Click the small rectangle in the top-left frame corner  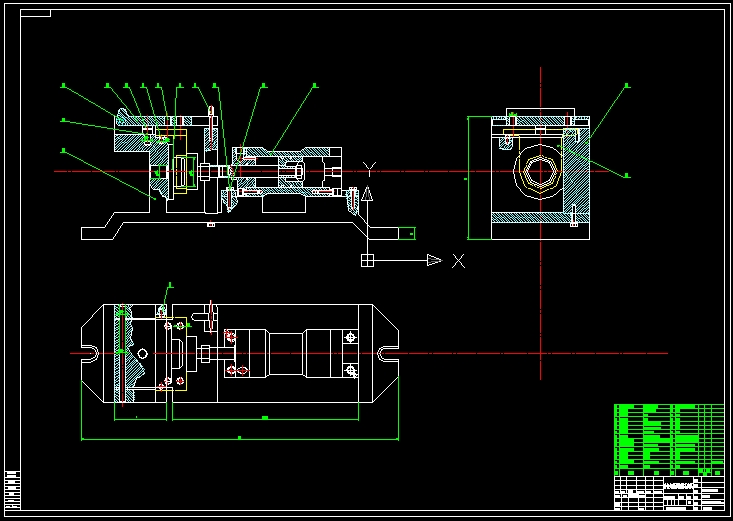36,13
